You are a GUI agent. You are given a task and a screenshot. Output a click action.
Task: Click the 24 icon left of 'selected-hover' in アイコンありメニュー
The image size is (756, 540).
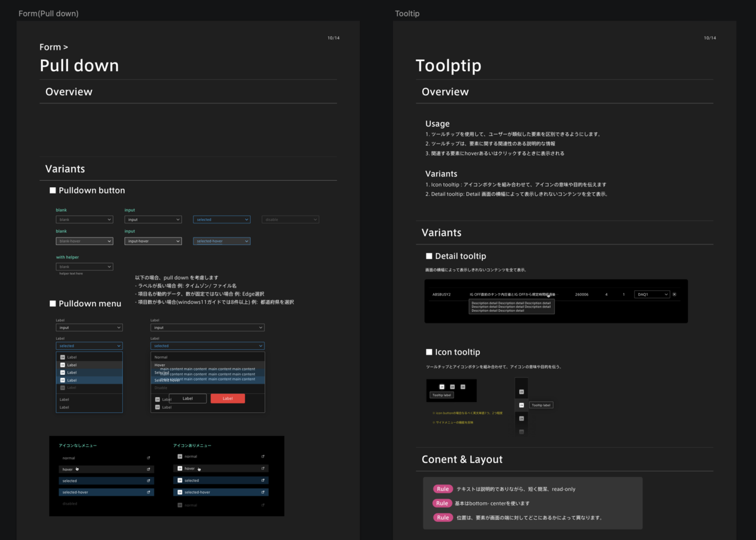180,492
